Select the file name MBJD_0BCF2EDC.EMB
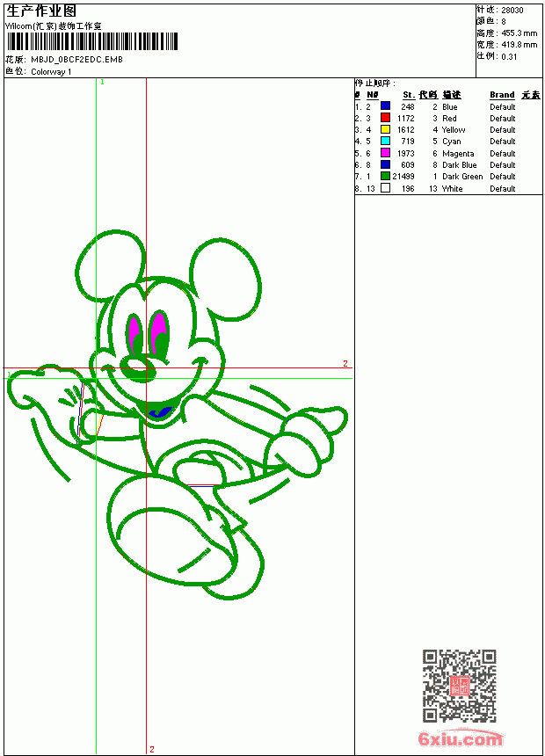Screen dimensions: 545x756 click(76, 59)
